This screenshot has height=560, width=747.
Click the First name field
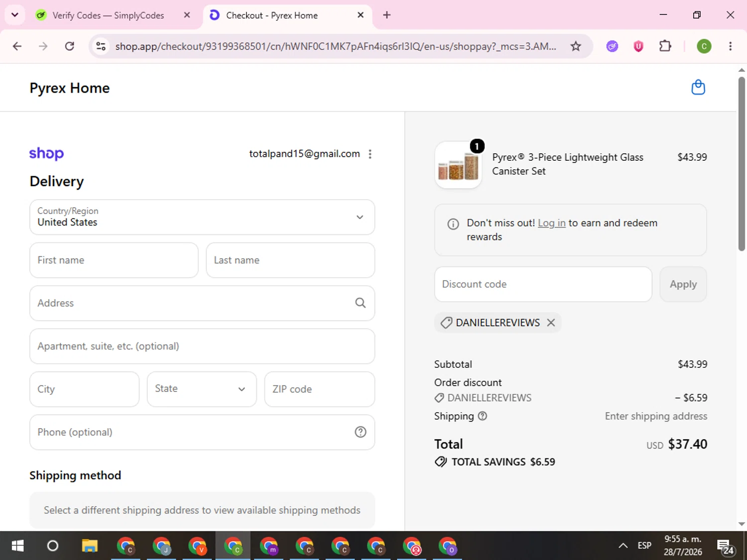[x=114, y=260]
